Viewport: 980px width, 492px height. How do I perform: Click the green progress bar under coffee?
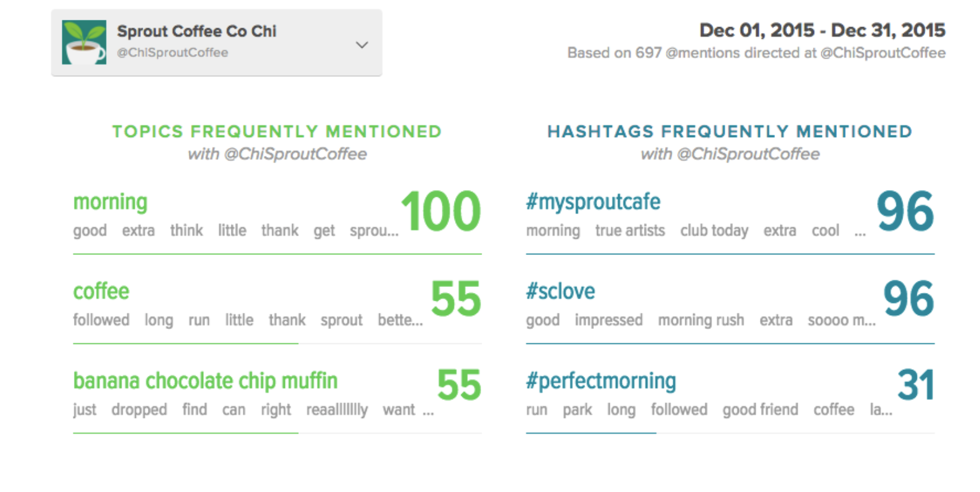tap(186, 343)
